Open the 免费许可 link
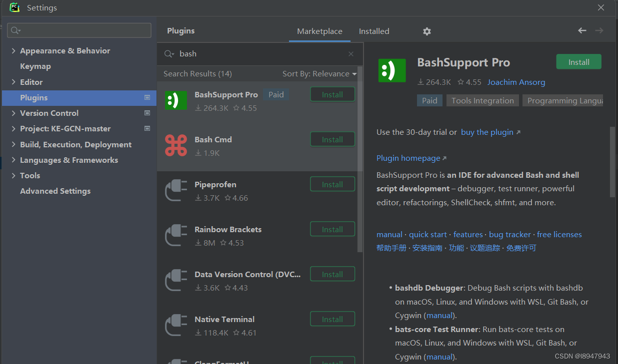Viewport: 618px width, 364px height. pyautogui.click(x=521, y=248)
